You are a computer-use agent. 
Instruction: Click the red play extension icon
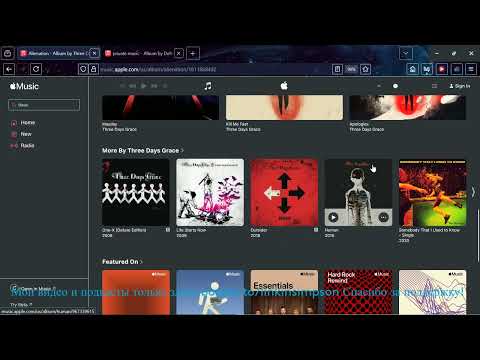442,69
